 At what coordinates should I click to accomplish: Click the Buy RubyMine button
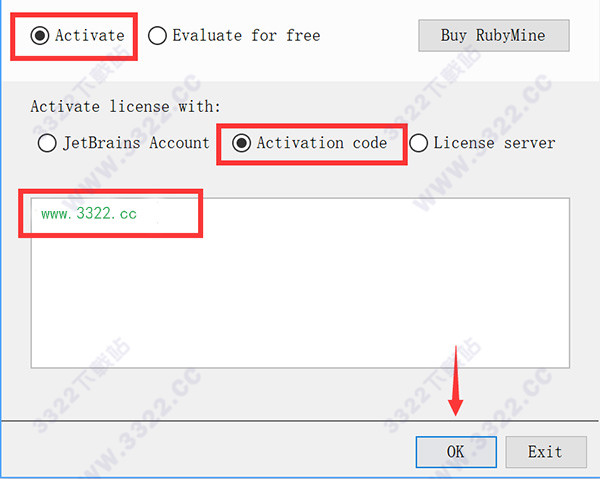(x=494, y=36)
